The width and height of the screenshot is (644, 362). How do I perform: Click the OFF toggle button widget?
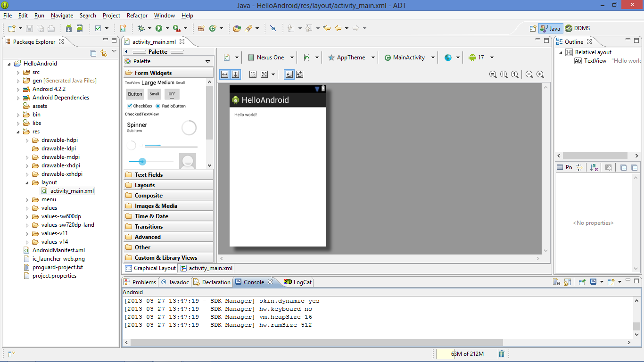pyautogui.click(x=172, y=94)
